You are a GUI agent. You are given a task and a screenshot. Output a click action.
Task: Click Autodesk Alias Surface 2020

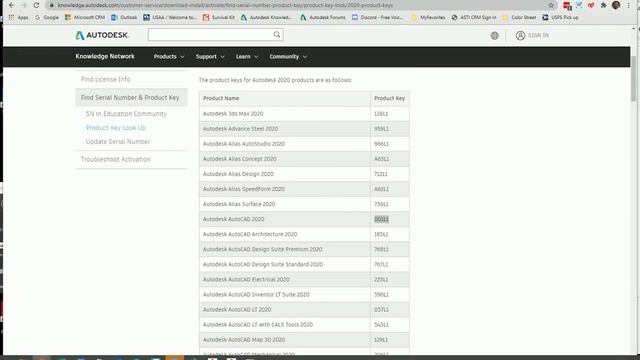coord(239,204)
